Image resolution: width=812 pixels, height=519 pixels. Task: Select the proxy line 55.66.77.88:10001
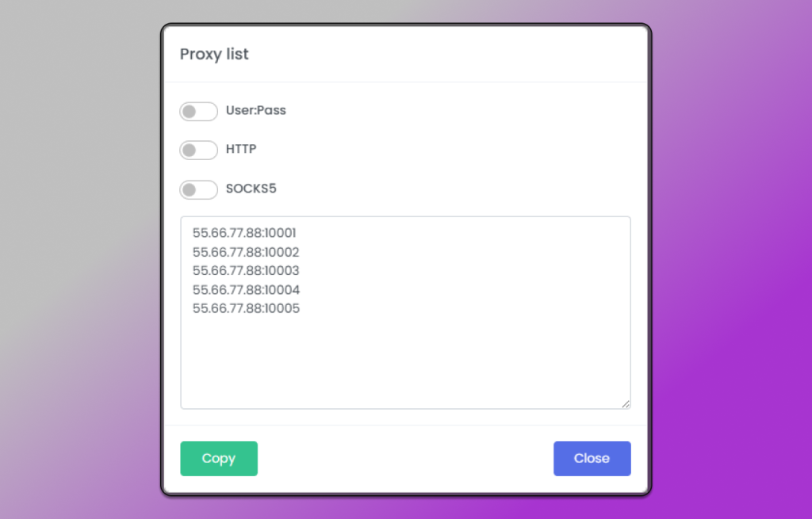[x=244, y=232]
